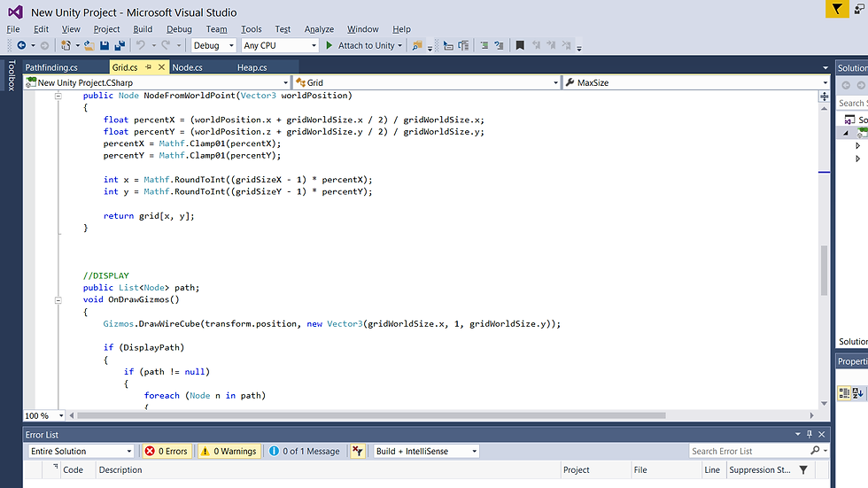Open the Build menu

point(143,28)
